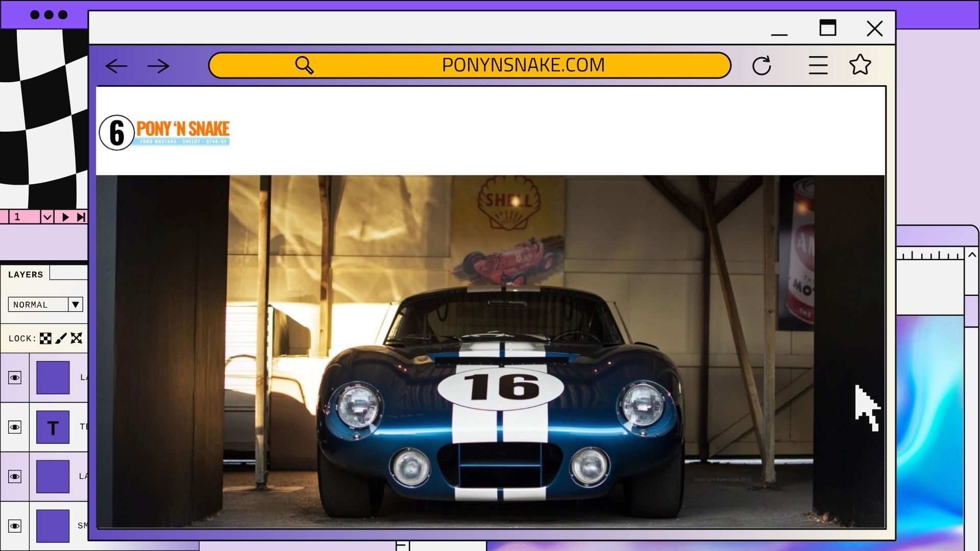This screenshot has width=980, height=551.
Task: Bookmark the page with the star icon
Action: [x=861, y=65]
